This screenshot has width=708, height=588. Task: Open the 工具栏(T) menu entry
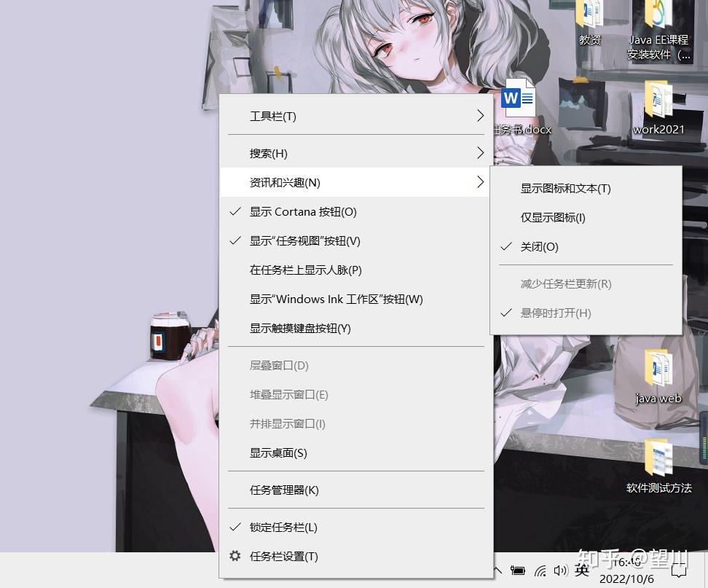[x=355, y=116]
